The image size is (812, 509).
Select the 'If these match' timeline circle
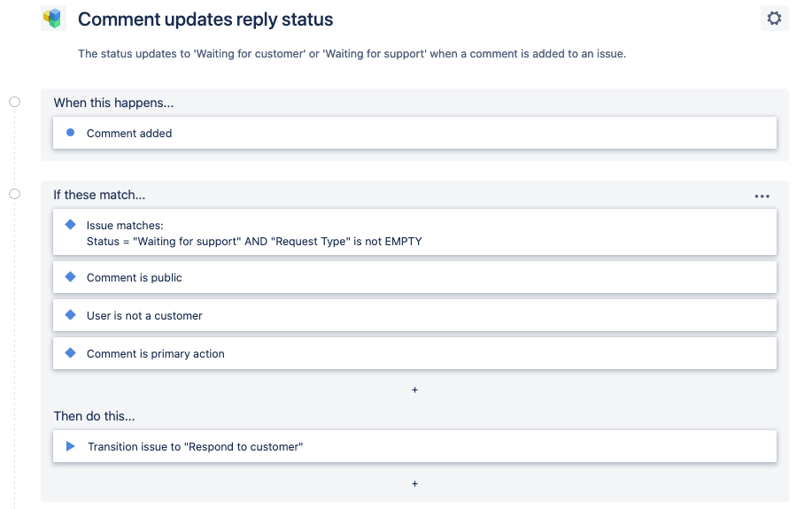[x=14, y=194]
